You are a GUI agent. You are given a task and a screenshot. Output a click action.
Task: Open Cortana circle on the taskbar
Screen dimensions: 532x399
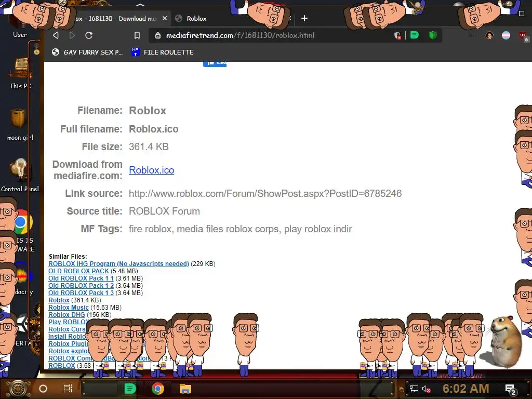click(43, 389)
